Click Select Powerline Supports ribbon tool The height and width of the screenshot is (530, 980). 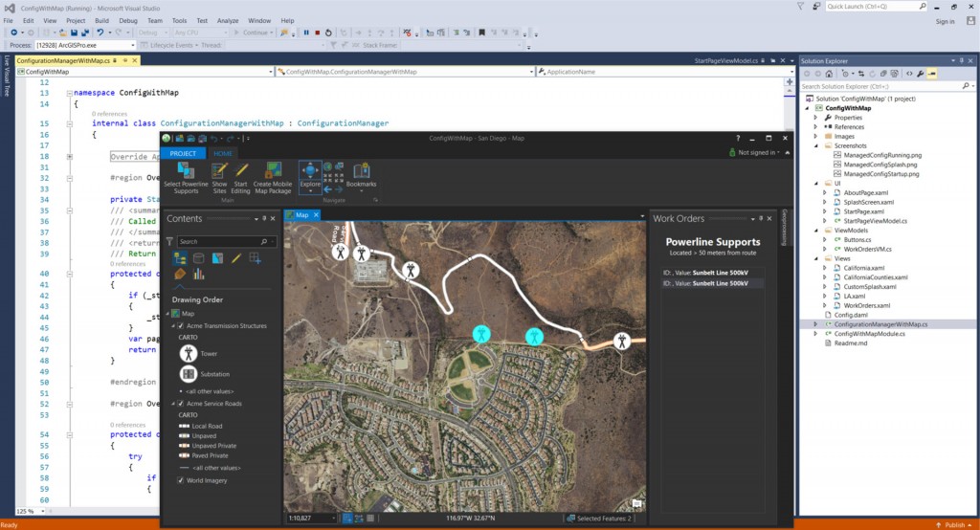click(x=186, y=178)
